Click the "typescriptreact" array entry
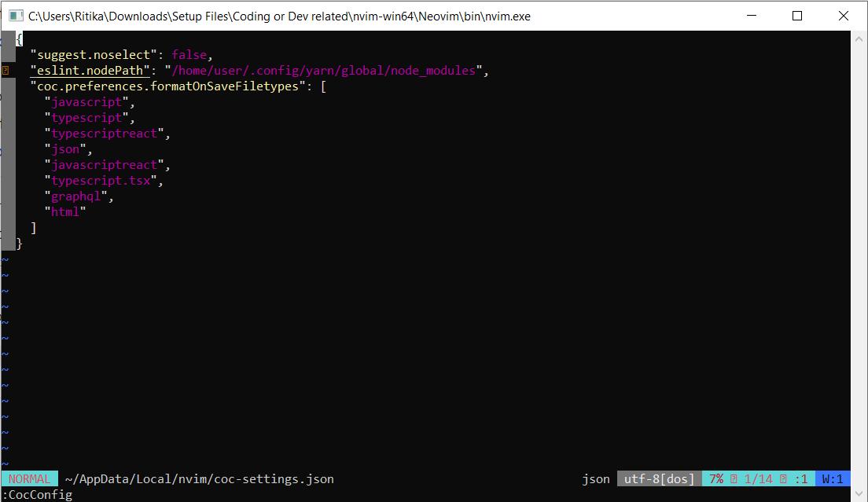Screen dimensions: 868x502 [x=104, y=134]
